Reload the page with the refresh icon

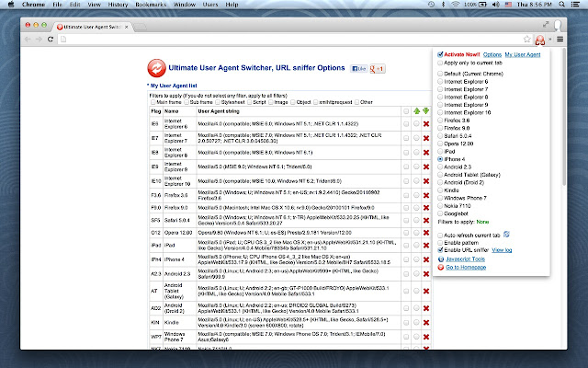click(51, 39)
